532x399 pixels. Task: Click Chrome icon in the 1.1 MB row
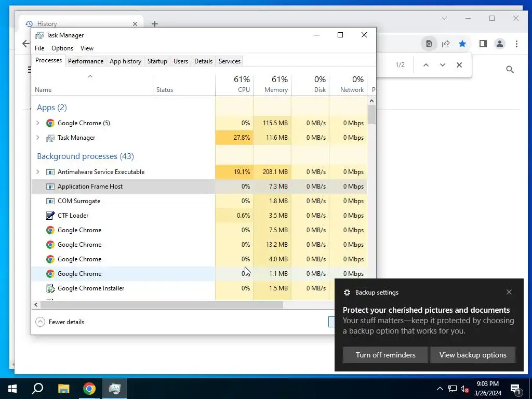click(x=50, y=274)
